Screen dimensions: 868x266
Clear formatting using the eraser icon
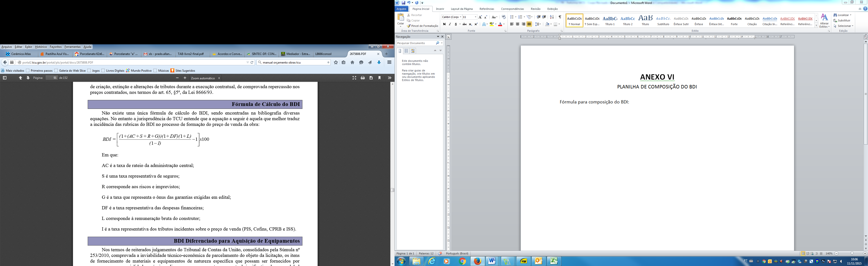click(x=504, y=17)
